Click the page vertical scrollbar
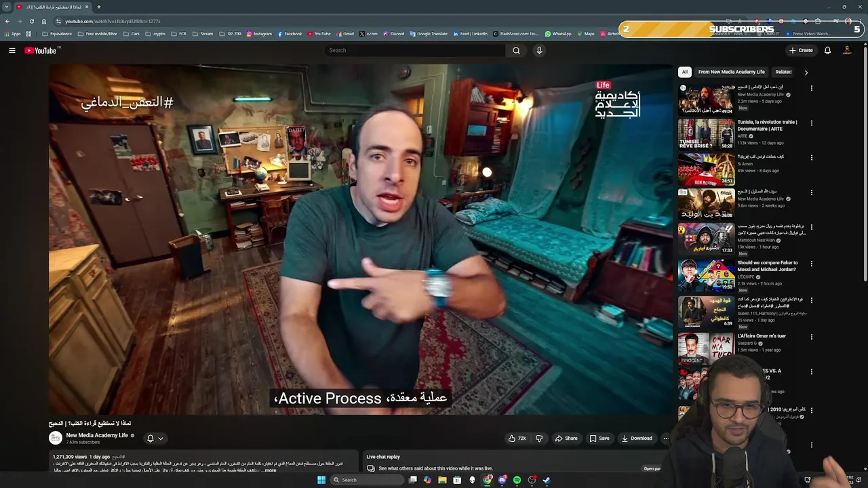 click(x=865, y=163)
